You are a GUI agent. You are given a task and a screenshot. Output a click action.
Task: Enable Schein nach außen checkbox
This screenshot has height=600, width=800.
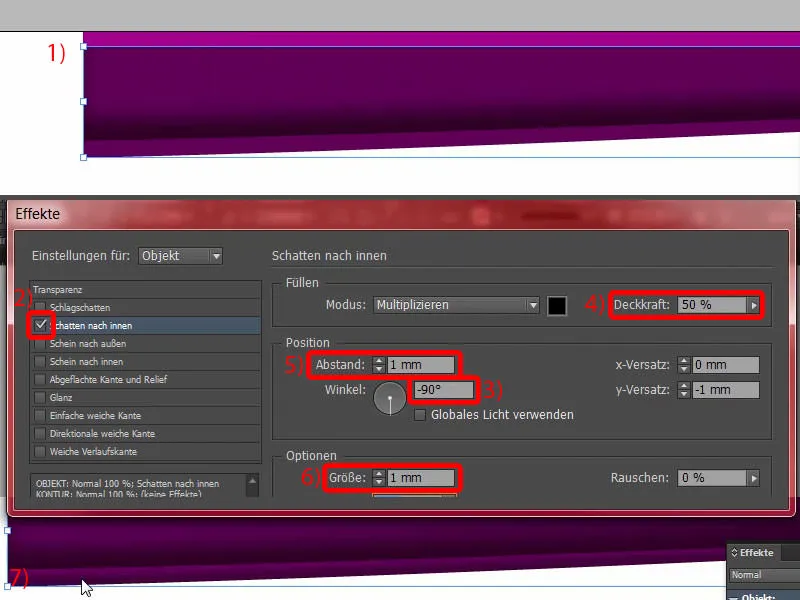click(x=40, y=344)
